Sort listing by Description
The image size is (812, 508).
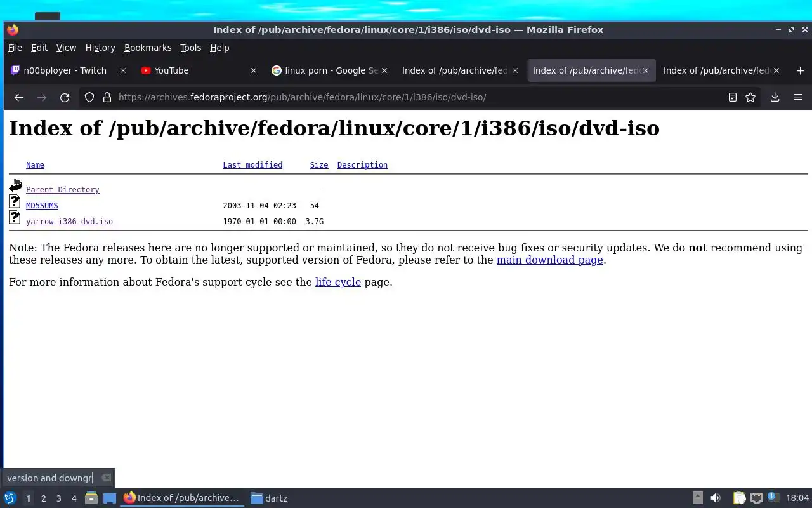pyautogui.click(x=362, y=165)
